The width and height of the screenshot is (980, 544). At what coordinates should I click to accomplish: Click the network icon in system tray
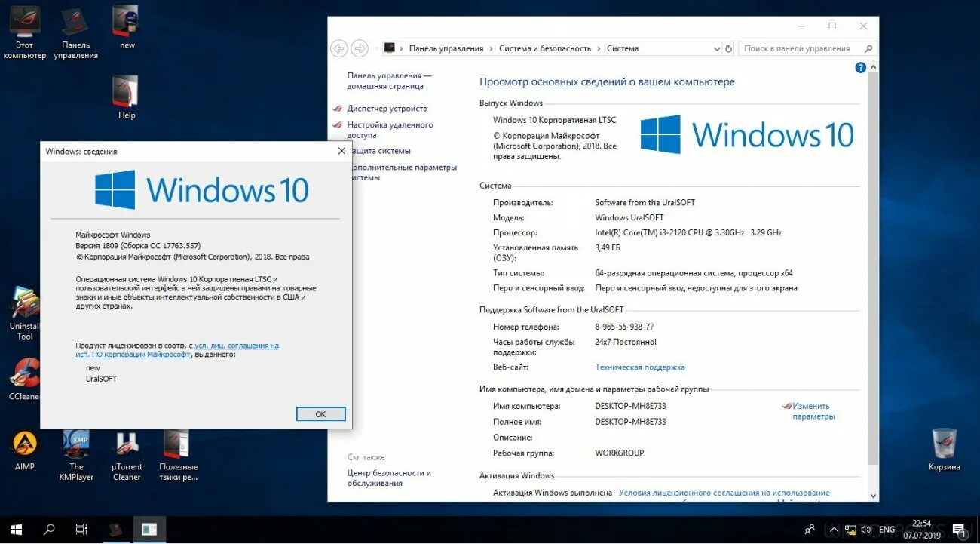(850, 530)
